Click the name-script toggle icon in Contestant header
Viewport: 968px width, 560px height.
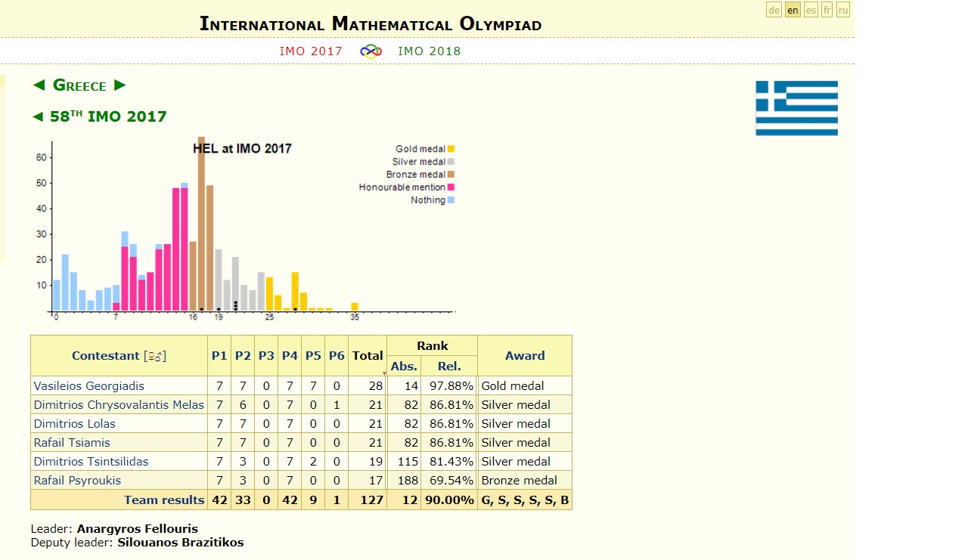point(155,356)
